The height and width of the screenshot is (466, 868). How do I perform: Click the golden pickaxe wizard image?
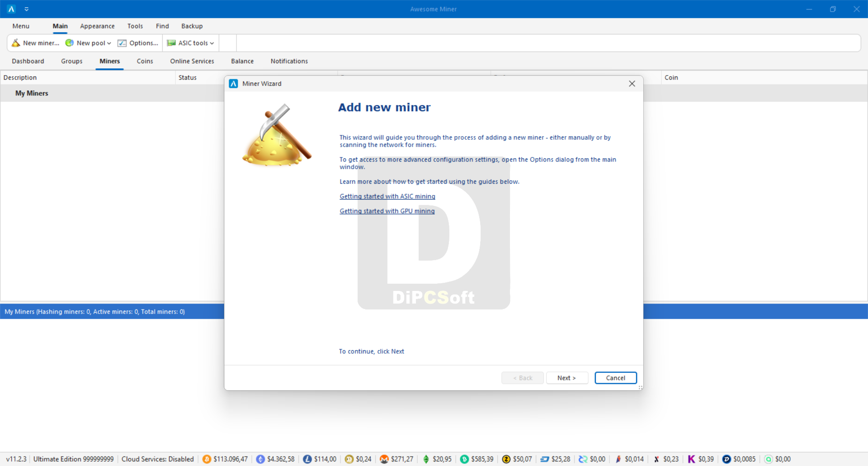pyautogui.click(x=277, y=135)
